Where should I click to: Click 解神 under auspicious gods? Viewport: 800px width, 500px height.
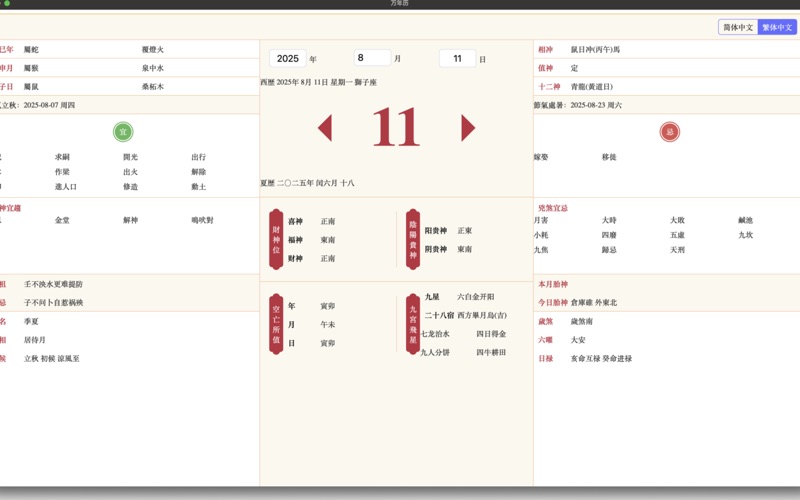click(x=131, y=220)
